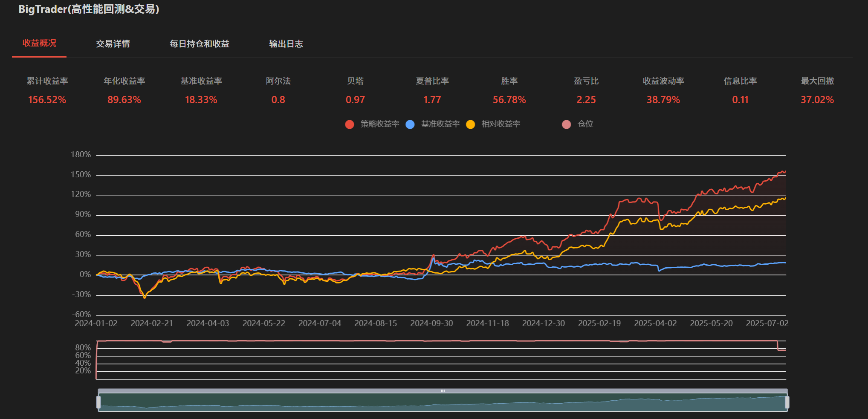Select the 每日持仓和收益 tab

click(200, 44)
